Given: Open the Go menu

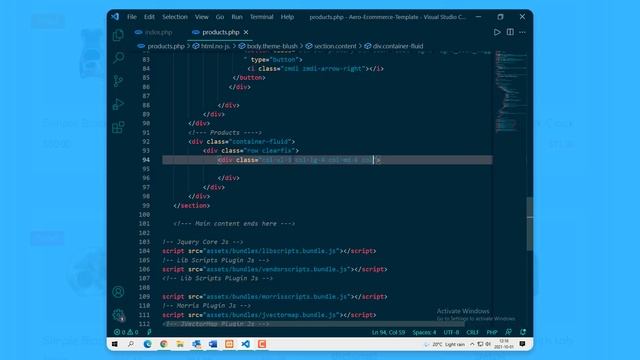Looking at the screenshot, I should 220,17.
